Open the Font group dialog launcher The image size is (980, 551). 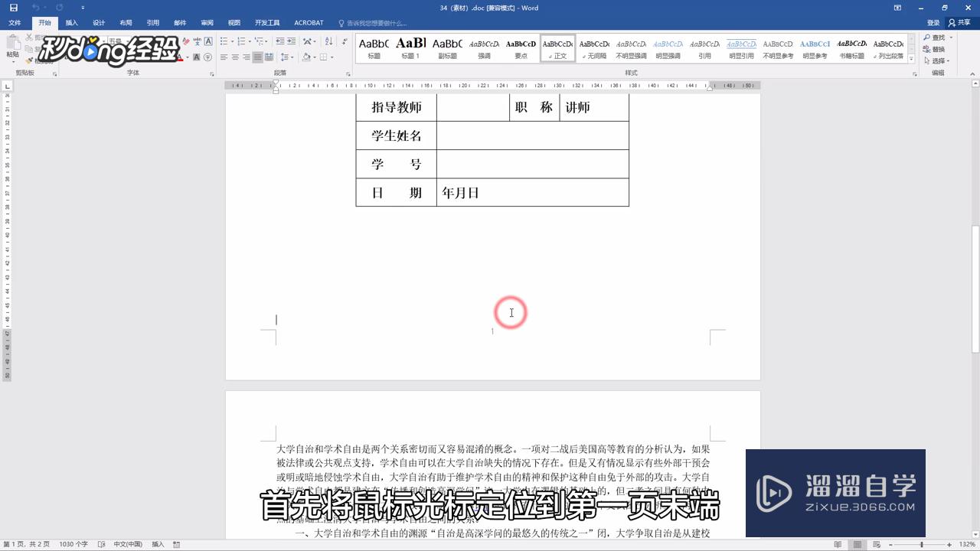coord(212,73)
